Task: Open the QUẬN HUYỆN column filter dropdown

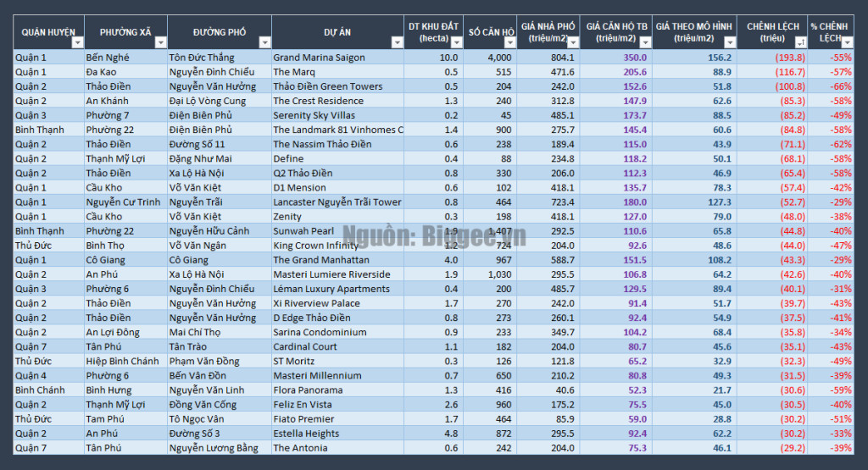Action: [x=77, y=42]
